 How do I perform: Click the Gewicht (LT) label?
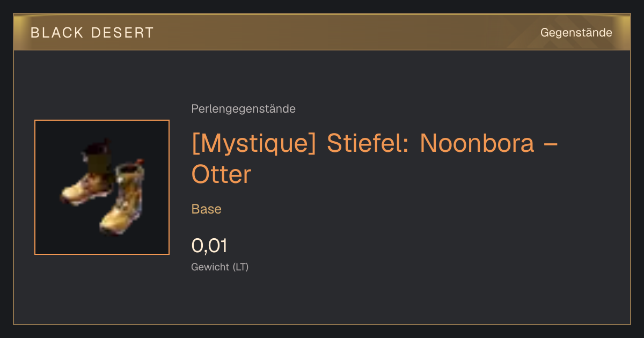click(x=220, y=267)
